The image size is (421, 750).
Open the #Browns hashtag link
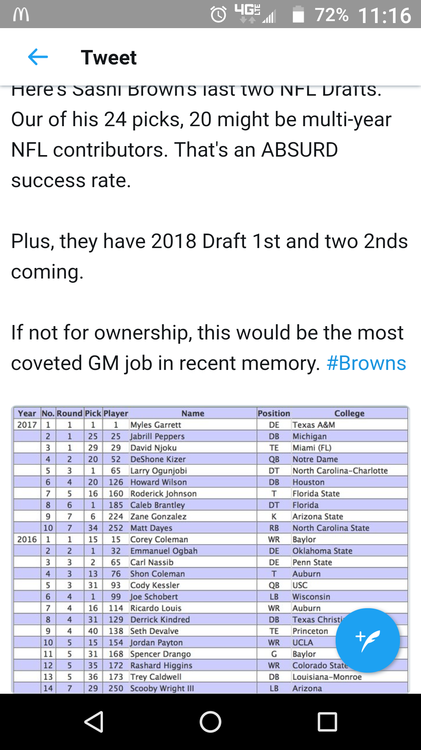point(366,363)
